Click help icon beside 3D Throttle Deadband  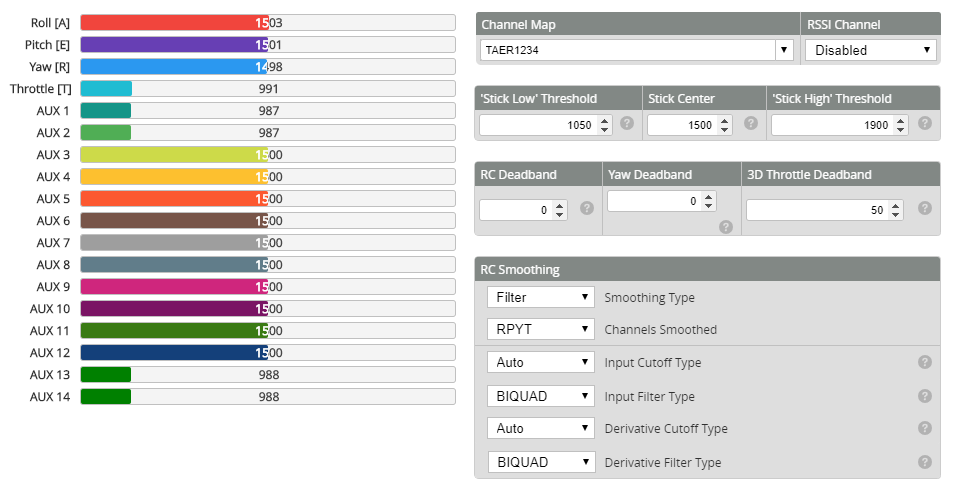[x=924, y=208]
